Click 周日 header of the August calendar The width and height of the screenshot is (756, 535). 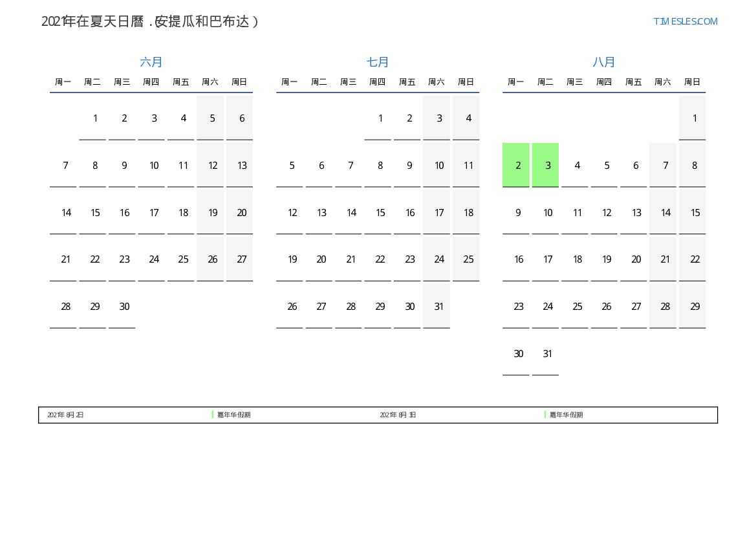coord(692,82)
